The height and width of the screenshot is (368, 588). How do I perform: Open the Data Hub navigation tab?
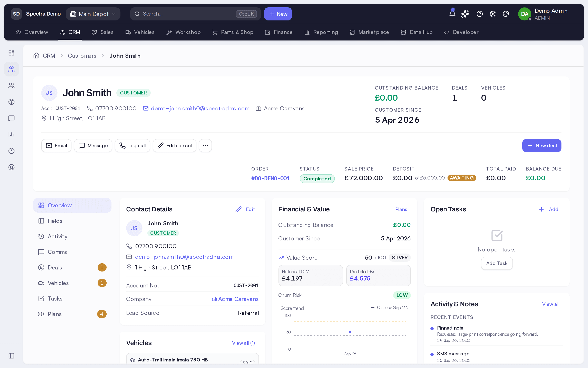416,32
